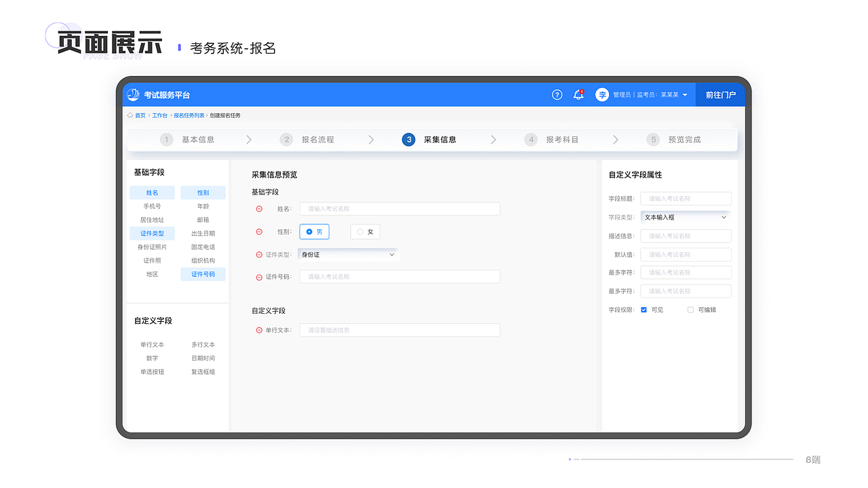
Task: Select the 女 radio option
Action: 366,232
